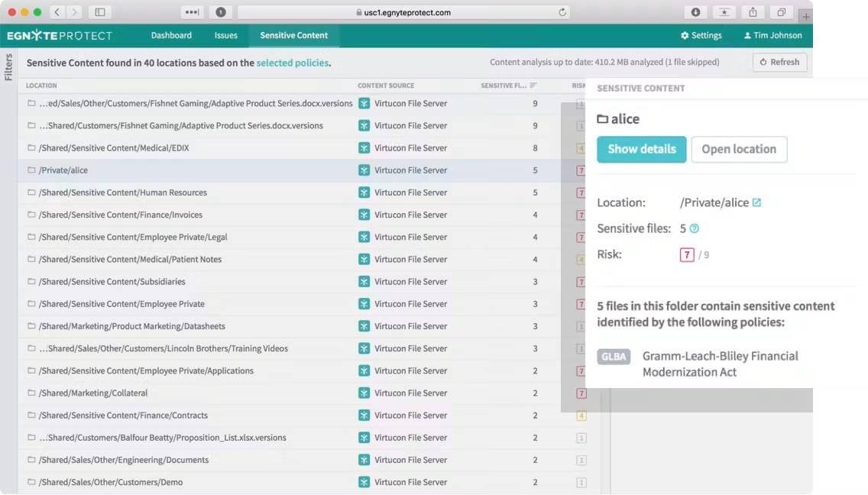Sort by the Content Source column header
868x495 pixels.
tap(386, 86)
